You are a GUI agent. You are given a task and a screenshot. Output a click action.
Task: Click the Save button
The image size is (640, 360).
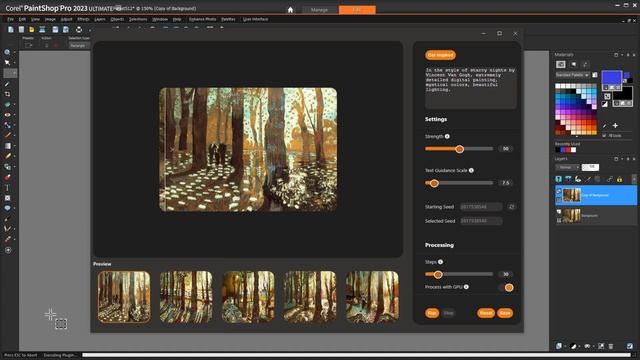[x=505, y=313]
